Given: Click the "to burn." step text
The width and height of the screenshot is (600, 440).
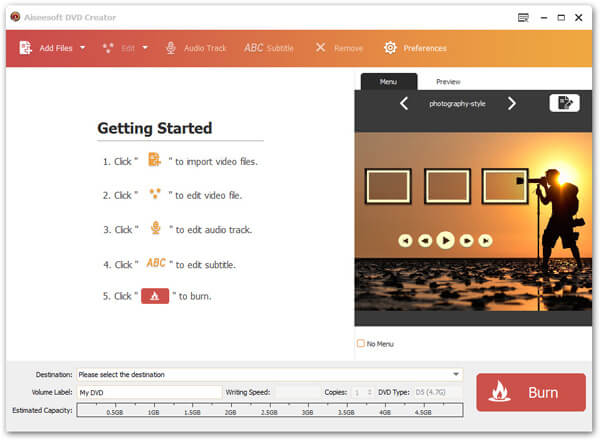Looking at the screenshot, I should coord(195,296).
